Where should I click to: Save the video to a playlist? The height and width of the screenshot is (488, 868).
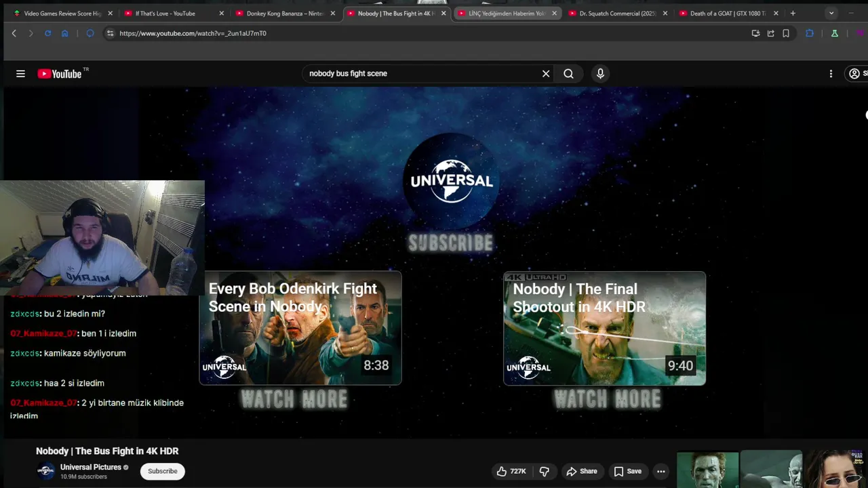tap(627, 471)
